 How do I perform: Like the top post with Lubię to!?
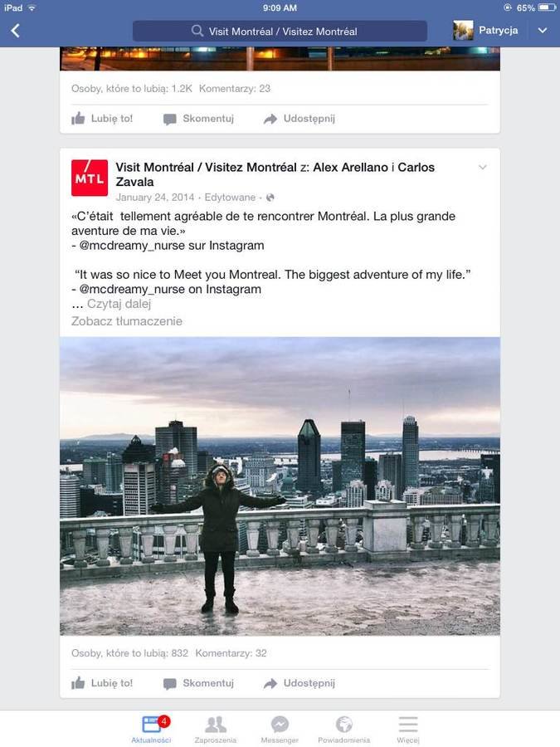click(x=102, y=119)
